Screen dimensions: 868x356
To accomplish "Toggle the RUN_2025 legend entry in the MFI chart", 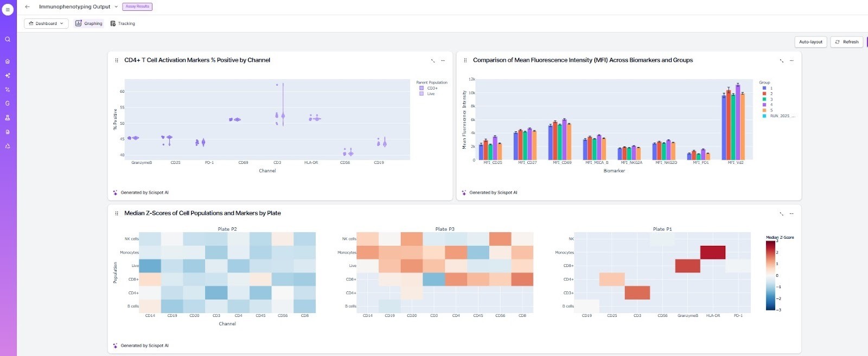I will [778, 116].
